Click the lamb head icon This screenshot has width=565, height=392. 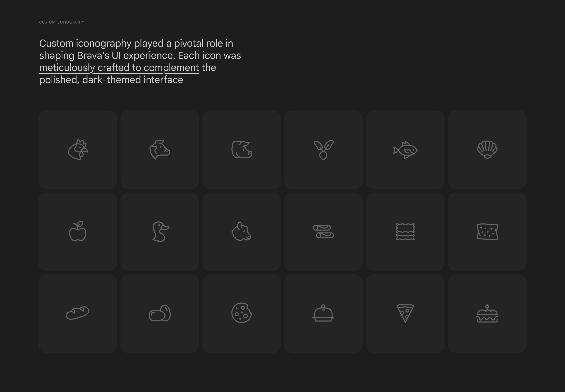[x=241, y=232]
